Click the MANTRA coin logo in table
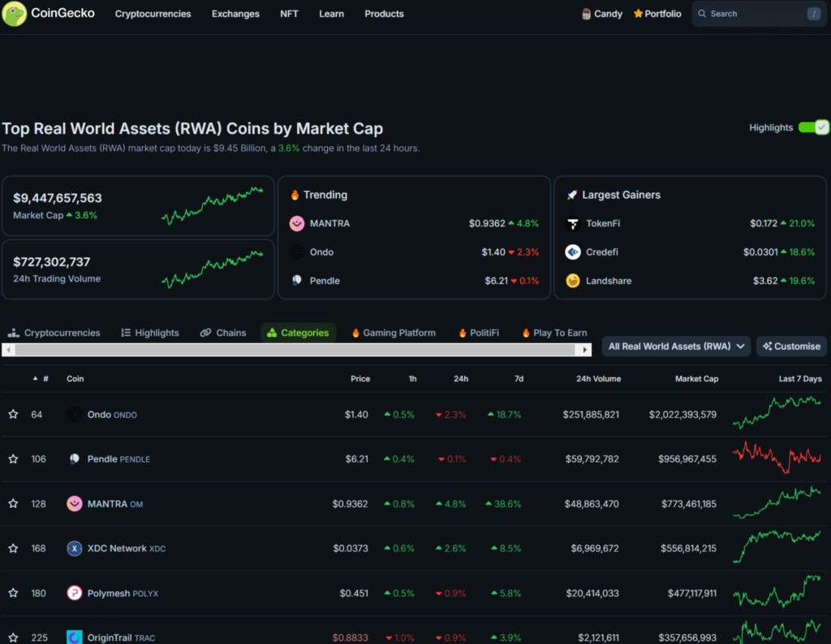 click(74, 504)
